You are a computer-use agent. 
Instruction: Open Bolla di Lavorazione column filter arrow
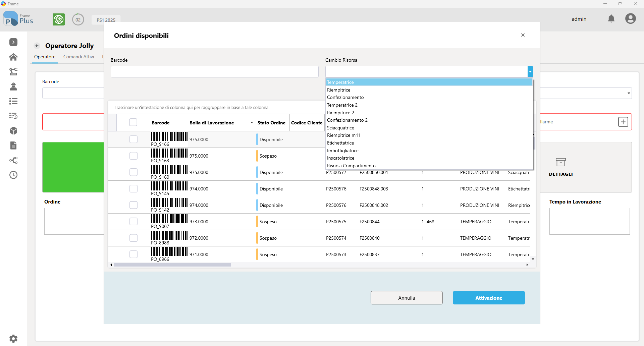pos(252,122)
